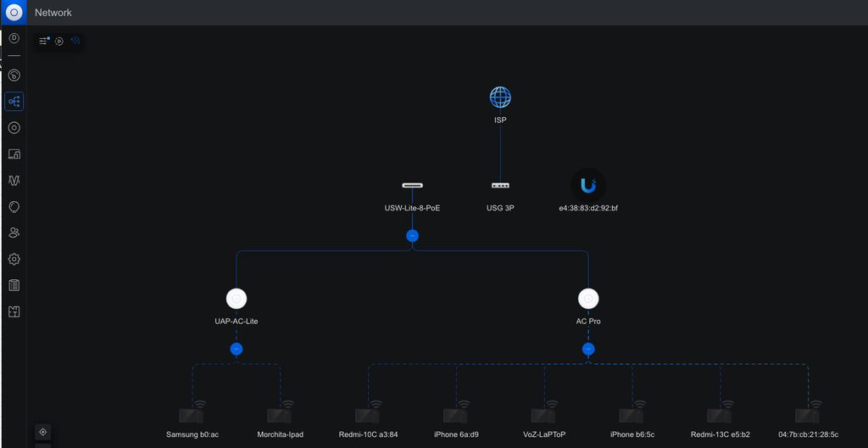
Task: Select the USG 3P gateway device
Action: click(x=500, y=185)
